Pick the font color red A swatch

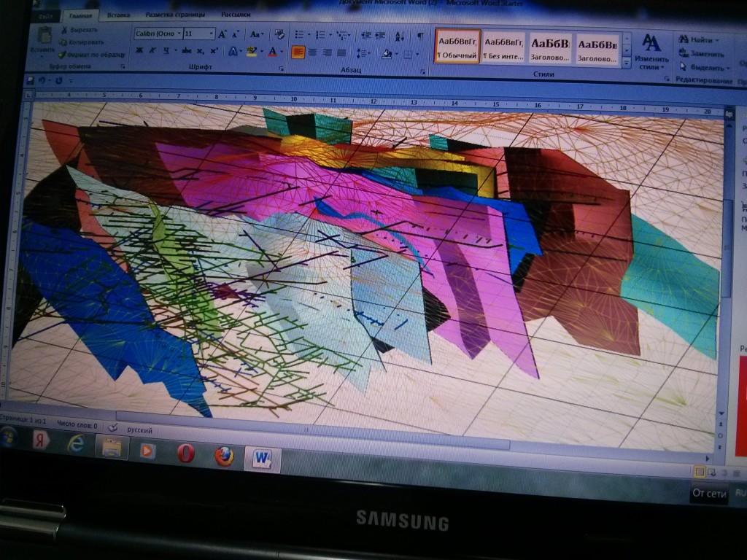tap(273, 52)
